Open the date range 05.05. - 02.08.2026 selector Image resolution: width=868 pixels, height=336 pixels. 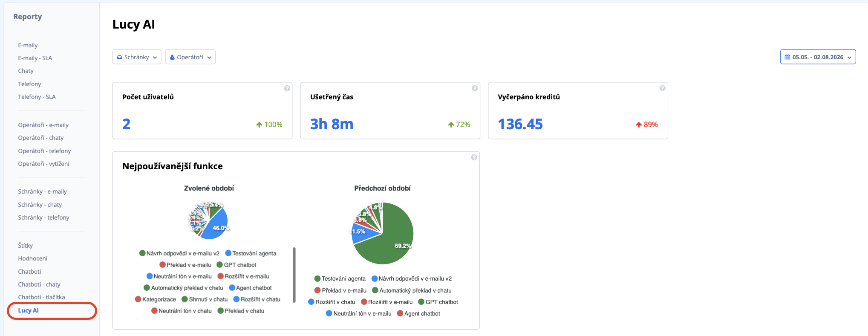click(818, 57)
